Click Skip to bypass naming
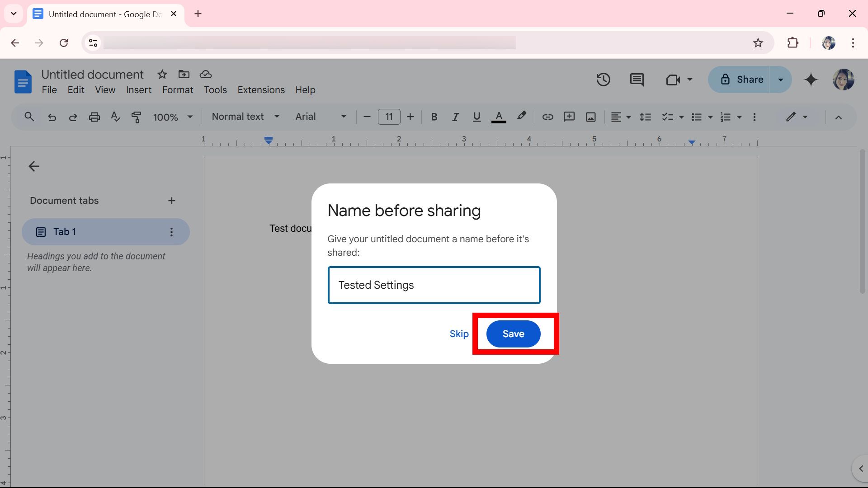 460,333
